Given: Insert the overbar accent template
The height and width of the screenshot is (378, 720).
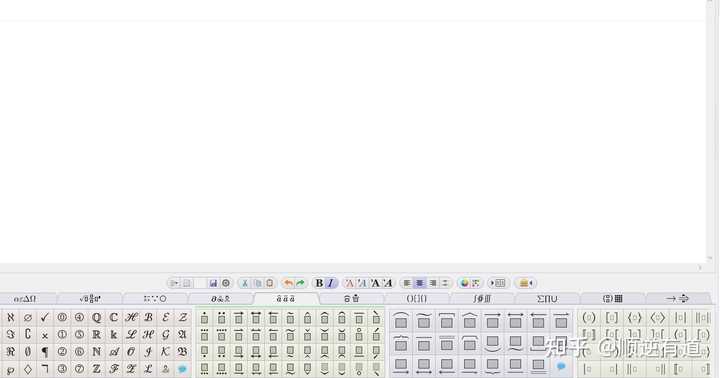Looking at the screenshot, I should [359, 317].
